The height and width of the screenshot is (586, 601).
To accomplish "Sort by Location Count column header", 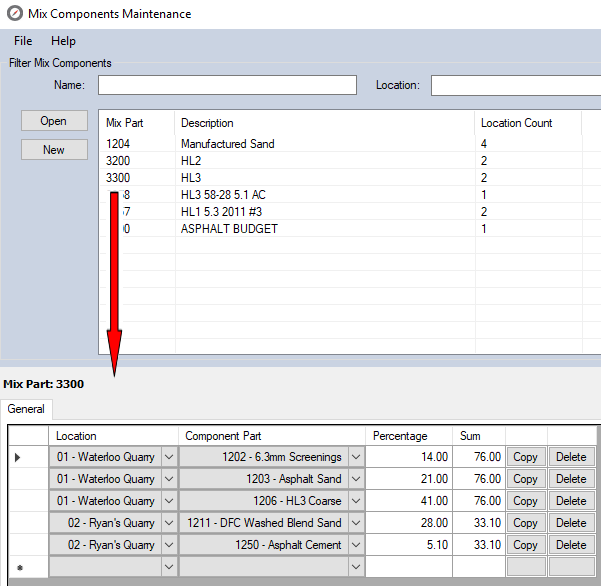I will pos(528,123).
